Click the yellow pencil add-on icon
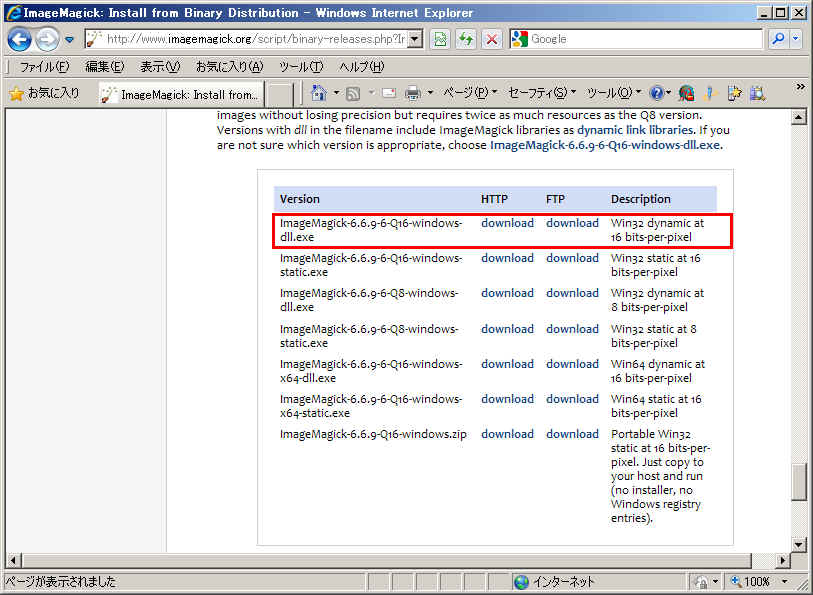Screen dimensions: 813x595 pyautogui.click(x=710, y=93)
